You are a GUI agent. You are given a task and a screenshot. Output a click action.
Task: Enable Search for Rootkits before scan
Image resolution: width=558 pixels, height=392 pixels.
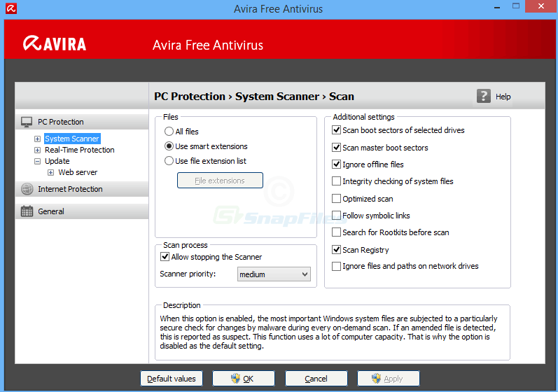click(336, 232)
